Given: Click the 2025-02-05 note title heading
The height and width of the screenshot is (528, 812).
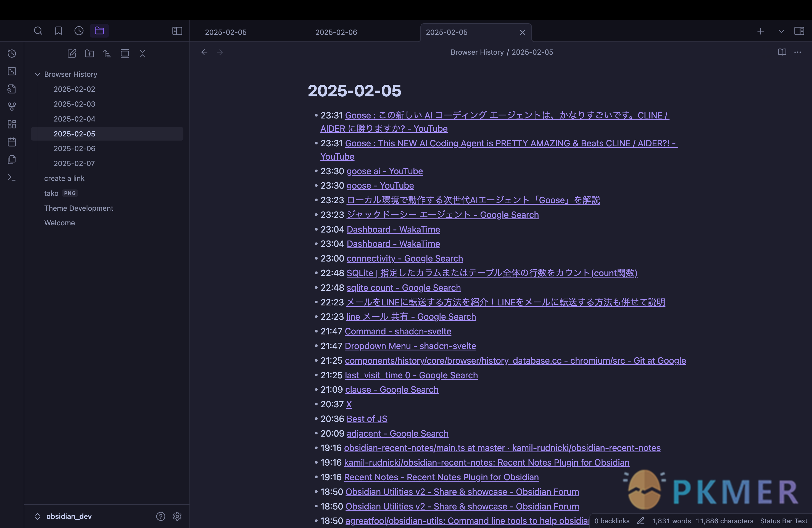Looking at the screenshot, I should (354, 91).
